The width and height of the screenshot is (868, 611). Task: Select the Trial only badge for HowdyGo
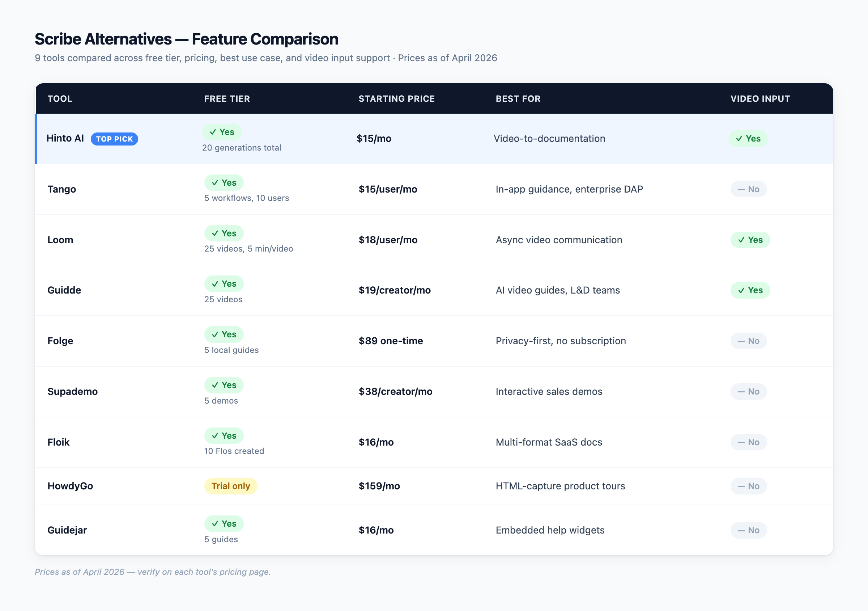click(231, 486)
